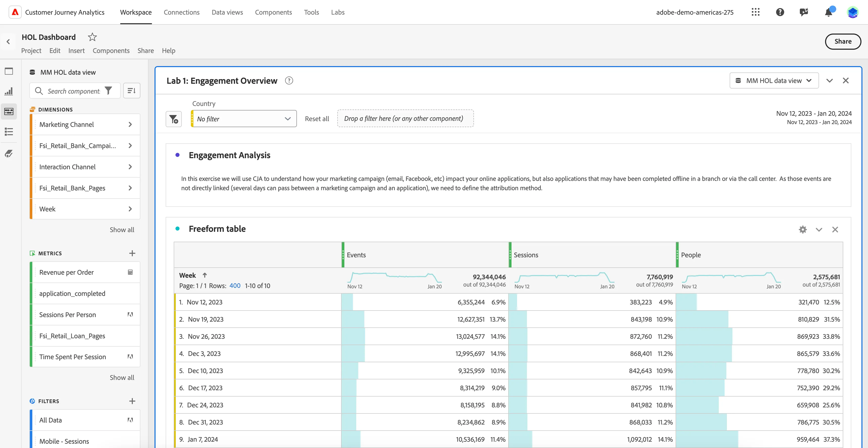Open the apps grid switcher
Image resolution: width=868 pixels, height=448 pixels.
click(755, 12)
